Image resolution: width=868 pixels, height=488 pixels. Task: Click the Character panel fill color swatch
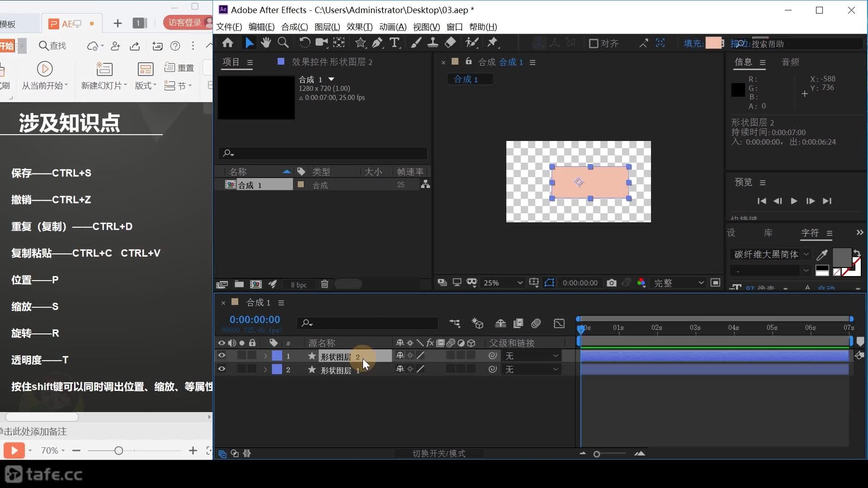842,258
